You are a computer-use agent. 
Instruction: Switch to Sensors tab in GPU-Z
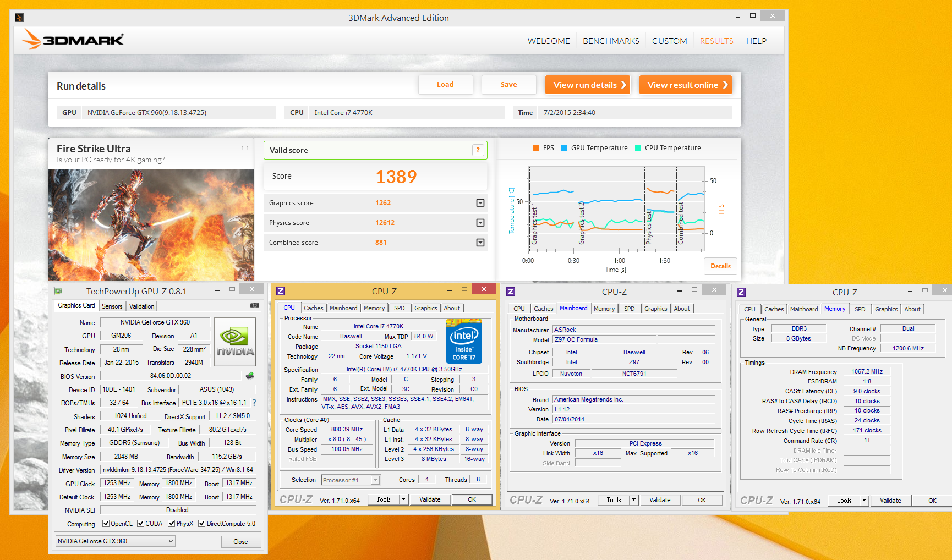(x=112, y=306)
